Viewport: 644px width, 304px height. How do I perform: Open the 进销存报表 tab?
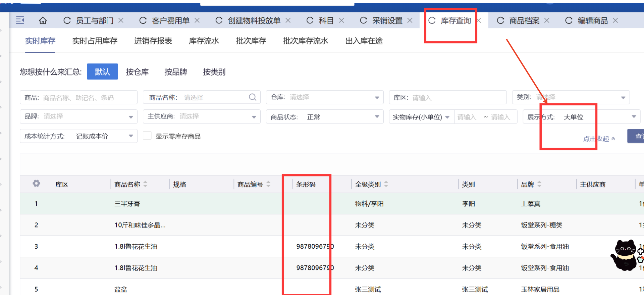click(x=153, y=41)
